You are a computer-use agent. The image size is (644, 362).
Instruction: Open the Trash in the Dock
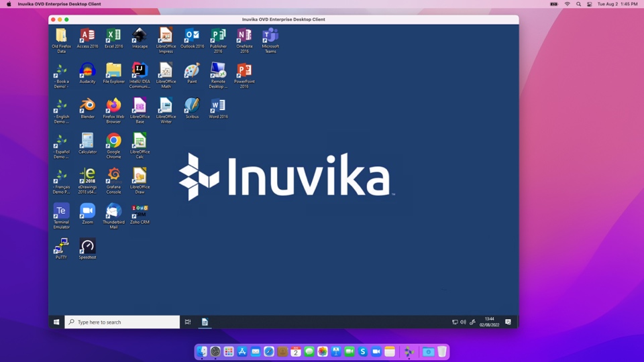pos(442,352)
